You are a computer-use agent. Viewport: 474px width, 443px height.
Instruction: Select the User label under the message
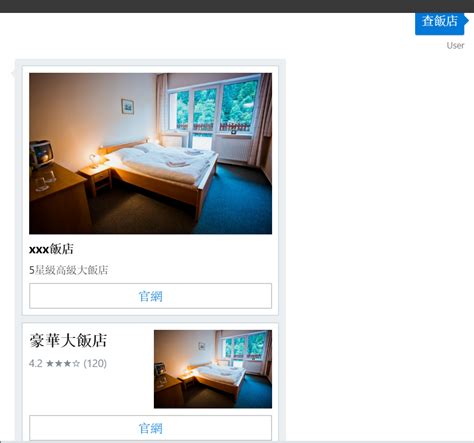(455, 46)
